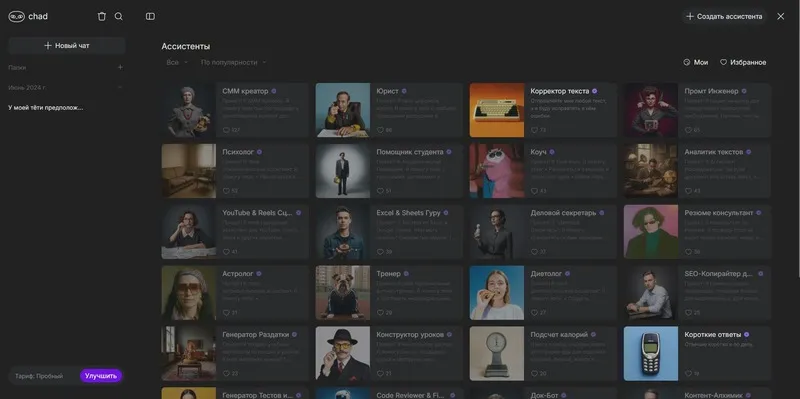Open the По популярности sort dropdown

point(233,62)
